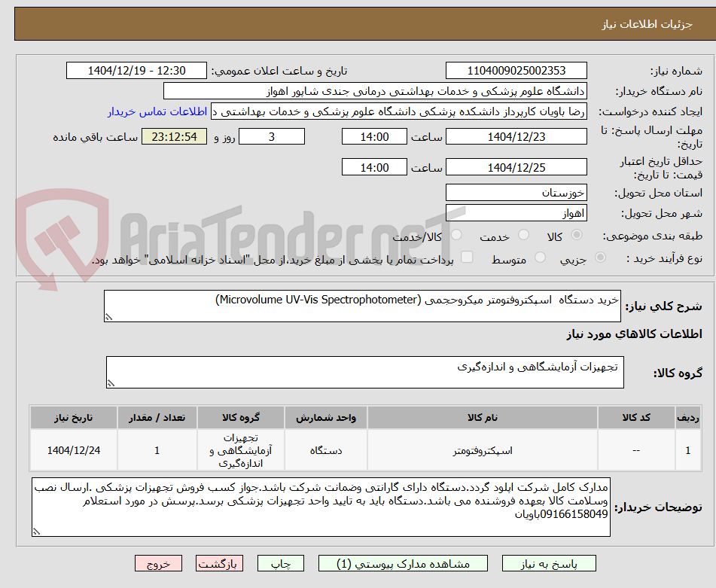
Task: Click the price validity time 14:00 field
Action: coord(374,167)
